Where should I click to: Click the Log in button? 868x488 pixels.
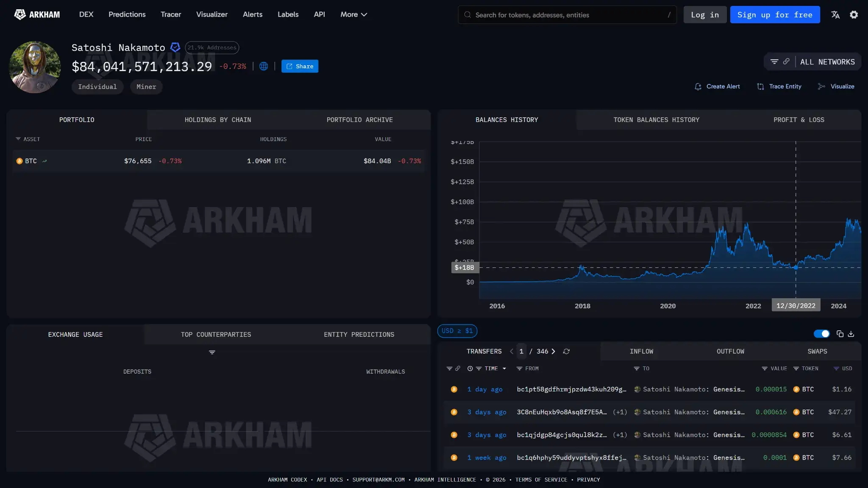[x=705, y=15]
